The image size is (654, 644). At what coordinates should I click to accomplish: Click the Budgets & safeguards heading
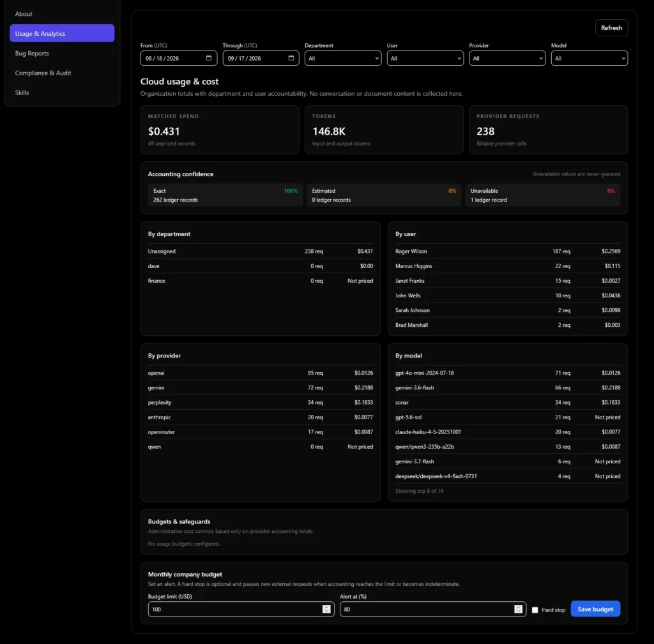pos(179,521)
